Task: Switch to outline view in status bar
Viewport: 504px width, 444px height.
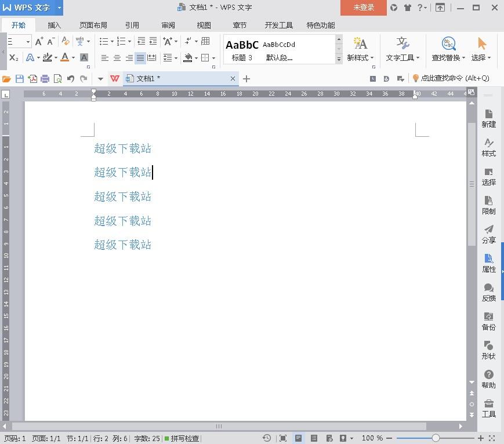Action: pos(314,438)
